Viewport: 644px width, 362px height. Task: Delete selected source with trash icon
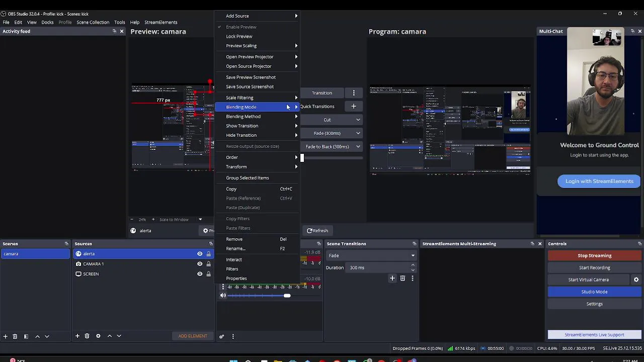87,336
